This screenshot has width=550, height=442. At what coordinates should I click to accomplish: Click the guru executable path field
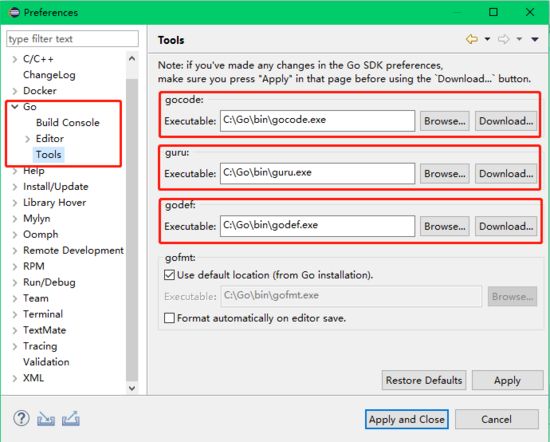[x=317, y=173]
